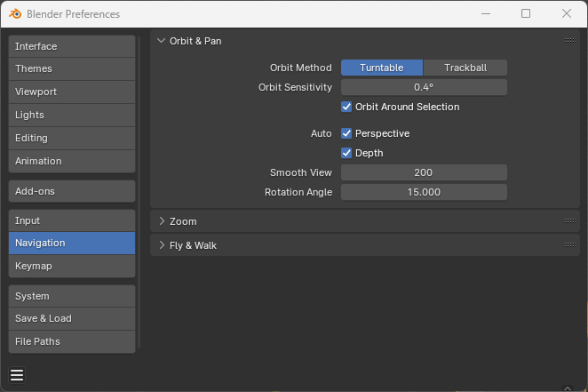Open the Editing section
Image resolution: width=588 pixels, height=392 pixels.
[72, 138]
